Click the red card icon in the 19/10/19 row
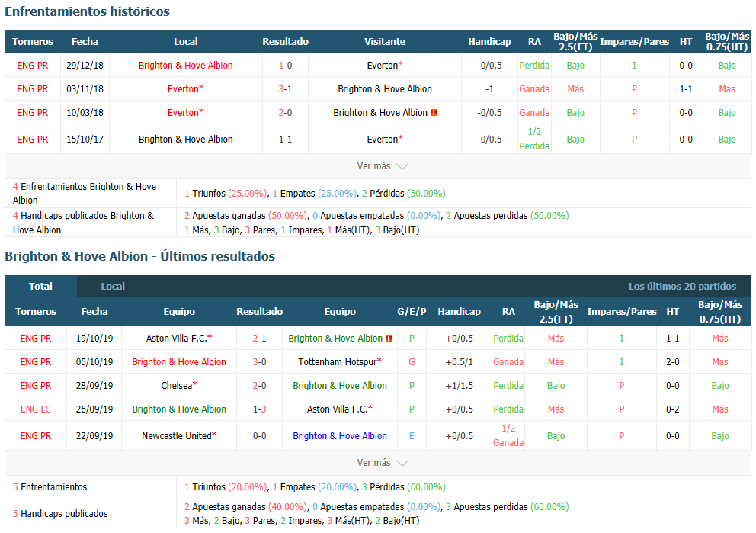The height and width of the screenshot is (533, 756). coord(389,339)
